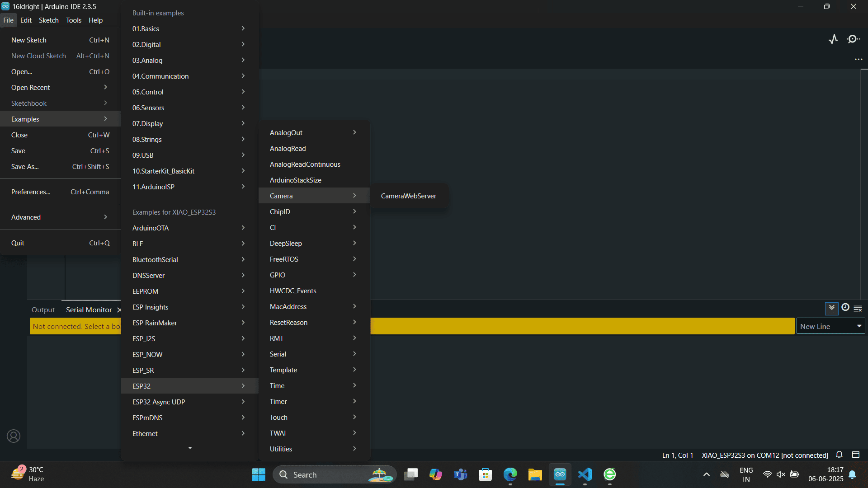Open the New Line ending dropdown
This screenshot has height=488, width=868.
830,326
